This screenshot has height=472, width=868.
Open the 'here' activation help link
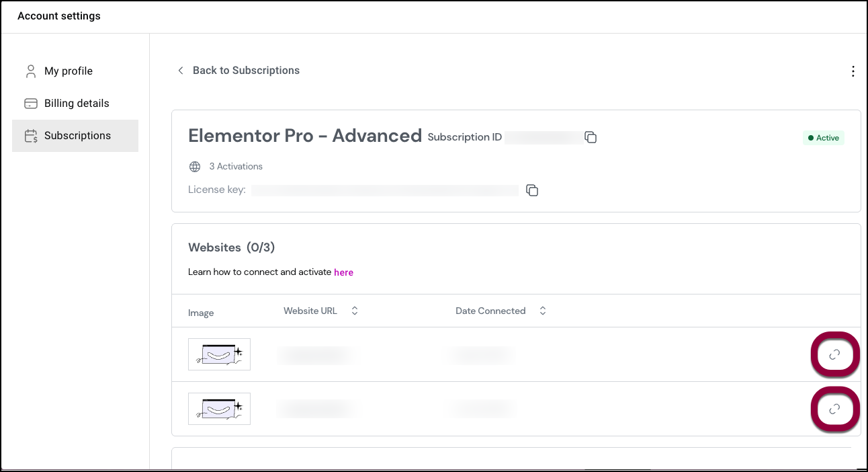point(343,272)
